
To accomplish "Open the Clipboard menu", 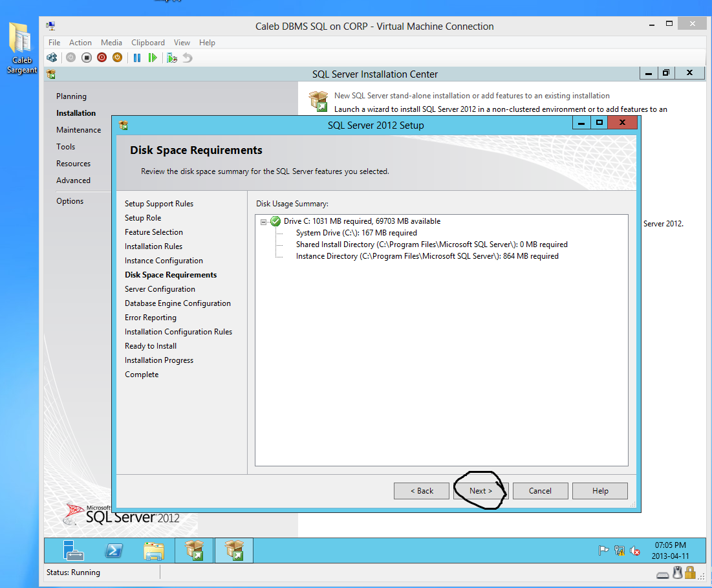I will tap(148, 42).
